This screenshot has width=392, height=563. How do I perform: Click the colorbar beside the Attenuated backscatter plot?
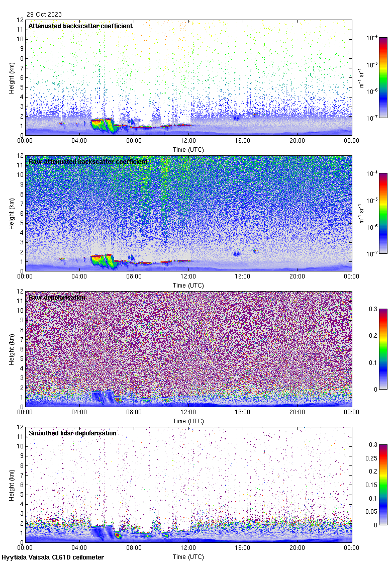click(x=383, y=77)
